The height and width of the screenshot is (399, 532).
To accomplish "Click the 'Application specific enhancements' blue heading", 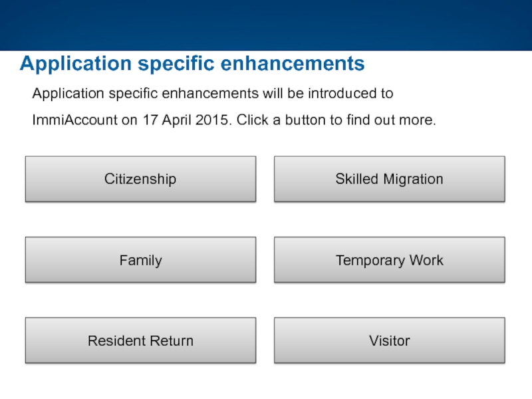I will click(192, 64).
